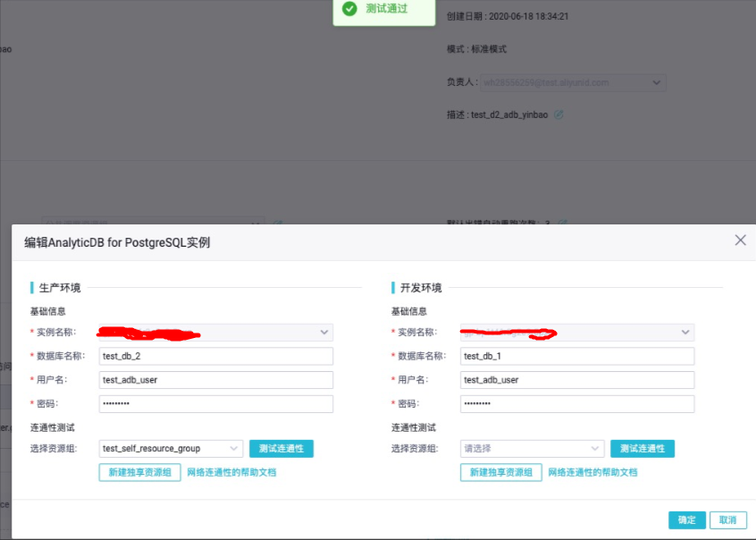Screen dimensions: 756x540
Task: Click the 测试通过 notification text
Action: coord(387,9)
